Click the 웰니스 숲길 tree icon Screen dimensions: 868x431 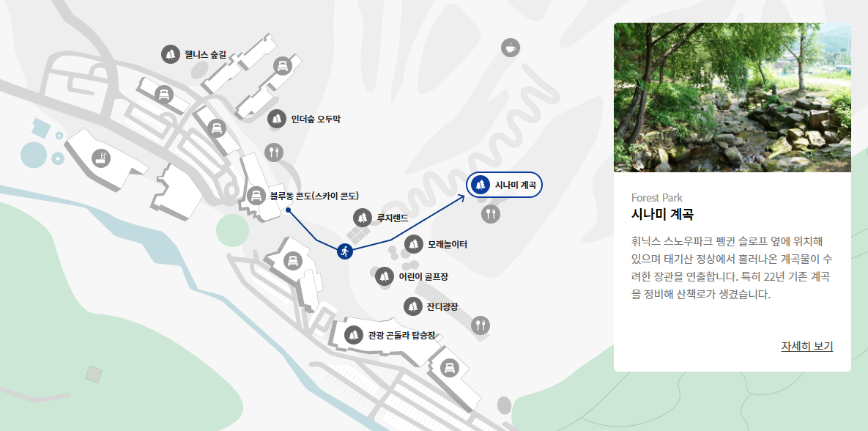(171, 54)
